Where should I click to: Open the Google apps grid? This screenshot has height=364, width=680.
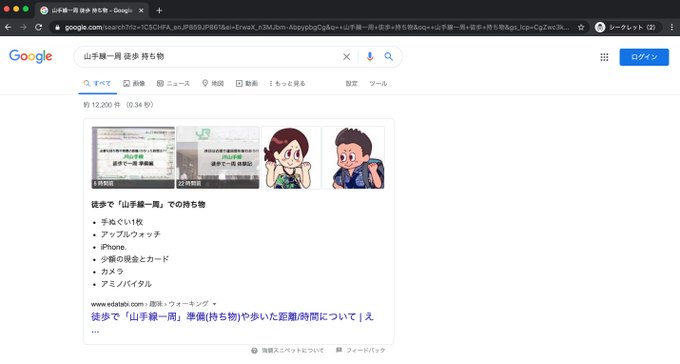(x=604, y=57)
